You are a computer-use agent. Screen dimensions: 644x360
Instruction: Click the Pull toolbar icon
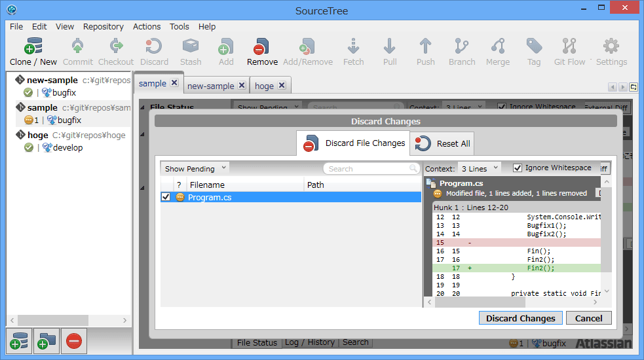click(389, 46)
